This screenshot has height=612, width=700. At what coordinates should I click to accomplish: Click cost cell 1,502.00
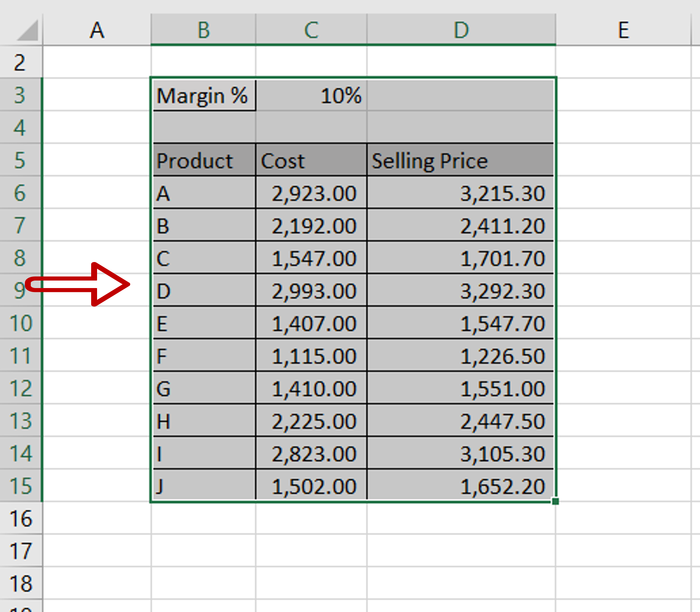pos(311,485)
